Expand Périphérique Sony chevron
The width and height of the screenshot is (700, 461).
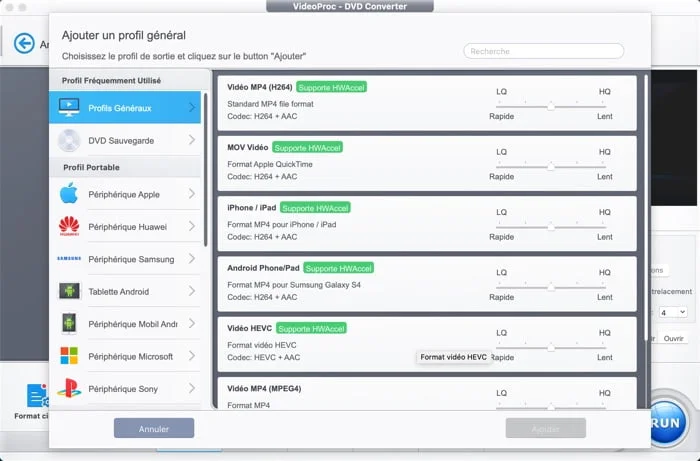click(x=192, y=388)
